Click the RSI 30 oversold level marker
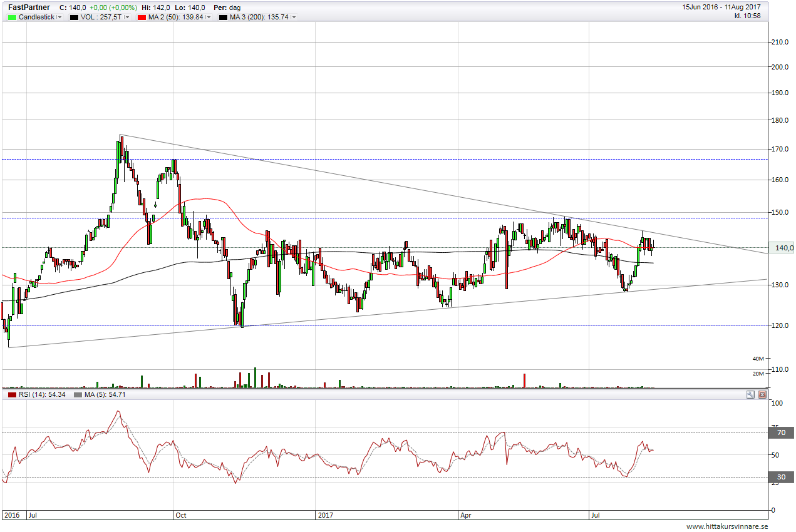796x532 pixels. 780,478
